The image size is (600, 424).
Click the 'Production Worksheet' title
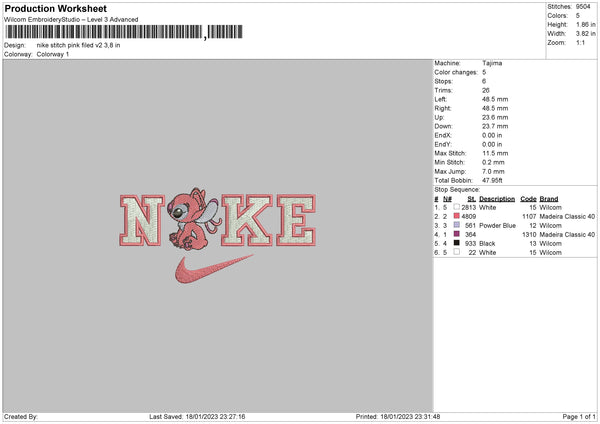click(55, 8)
